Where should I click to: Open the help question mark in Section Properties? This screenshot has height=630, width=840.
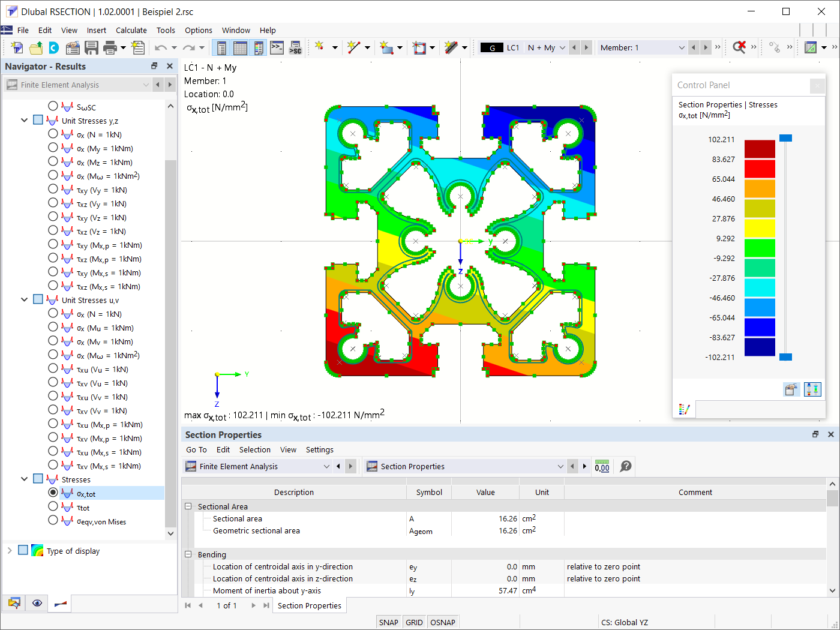(625, 466)
